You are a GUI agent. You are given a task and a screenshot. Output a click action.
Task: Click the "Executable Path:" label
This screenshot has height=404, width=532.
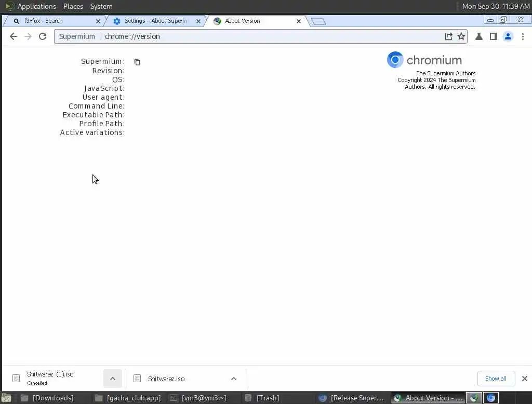click(94, 115)
